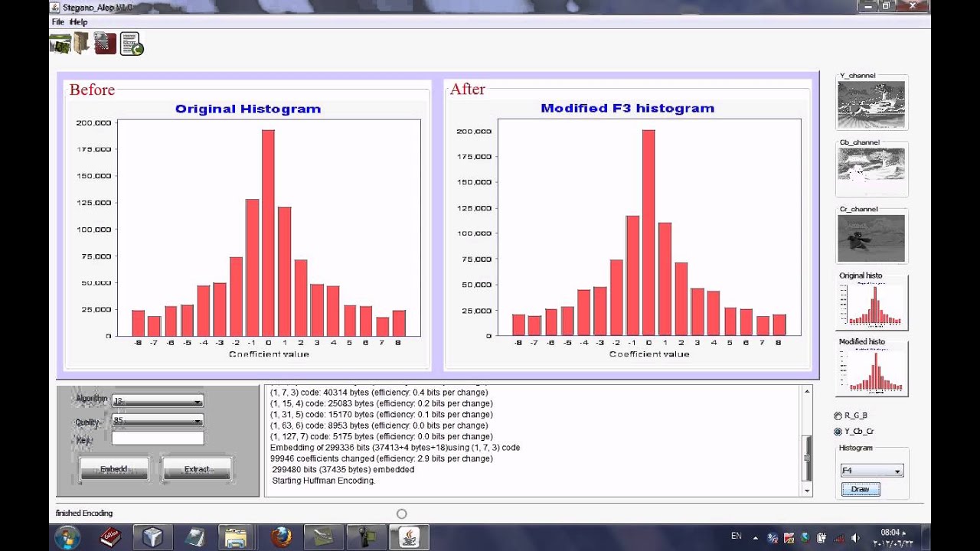Click the Draw button

(x=861, y=489)
